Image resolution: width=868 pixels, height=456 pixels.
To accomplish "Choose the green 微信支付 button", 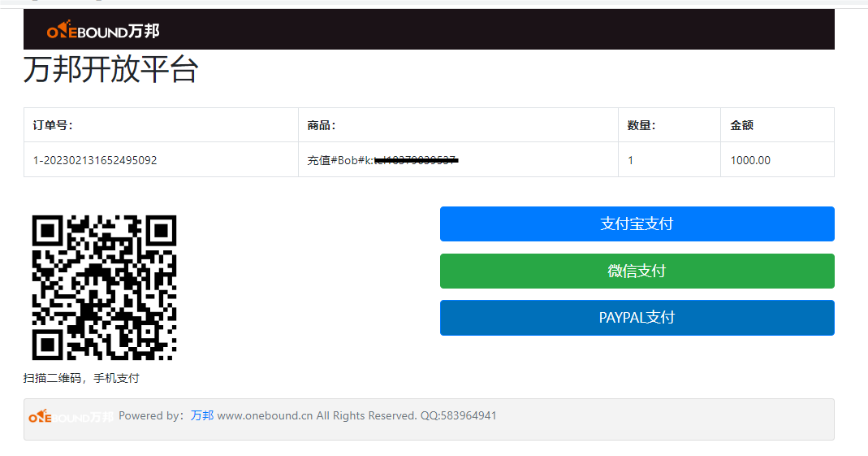I will pos(637,271).
